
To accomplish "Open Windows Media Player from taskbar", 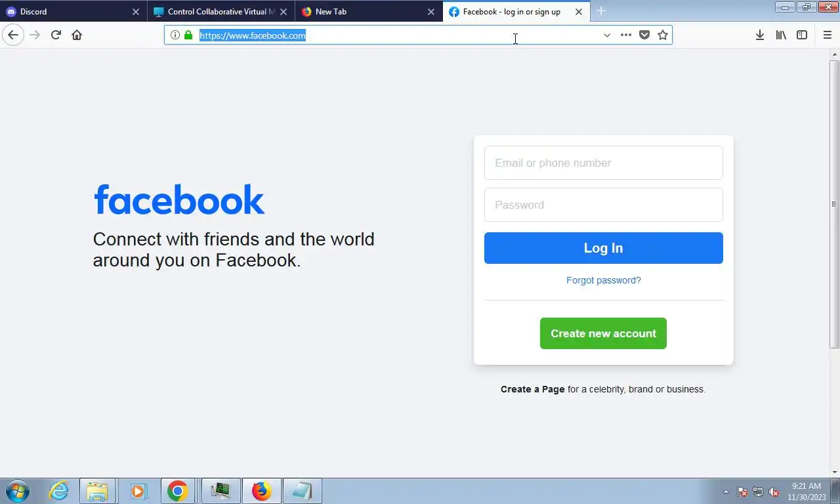I will click(x=138, y=491).
